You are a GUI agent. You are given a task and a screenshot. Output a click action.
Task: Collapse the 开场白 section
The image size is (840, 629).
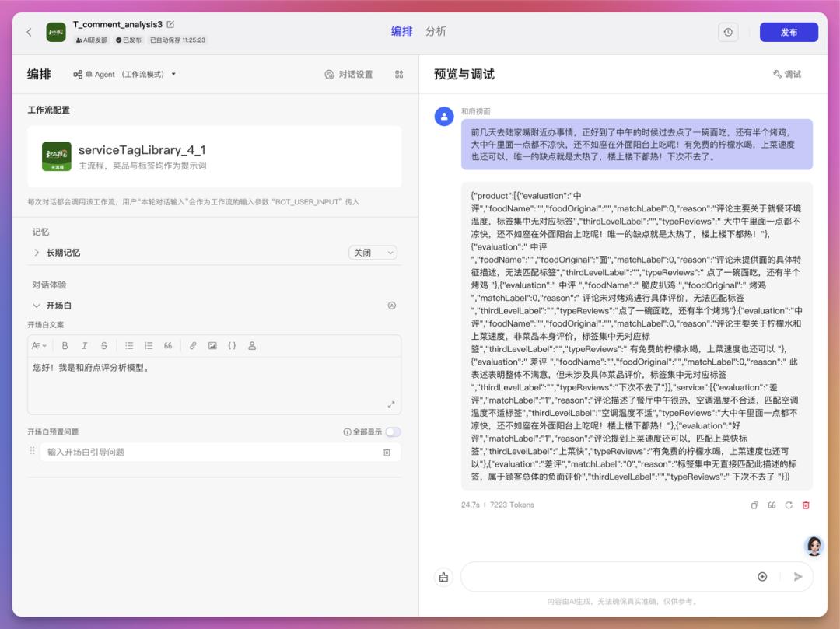pyautogui.click(x=37, y=306)
